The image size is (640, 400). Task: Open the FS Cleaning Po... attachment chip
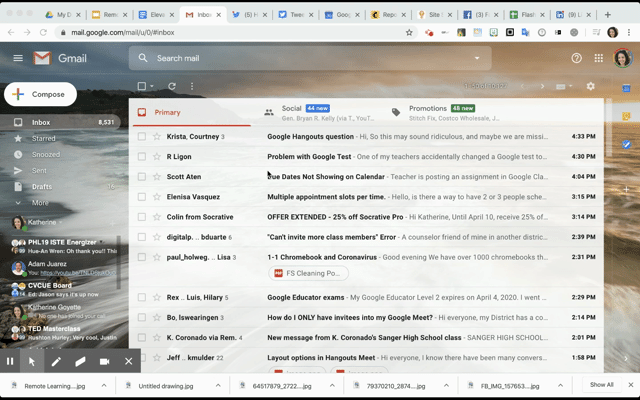(308, 273)
